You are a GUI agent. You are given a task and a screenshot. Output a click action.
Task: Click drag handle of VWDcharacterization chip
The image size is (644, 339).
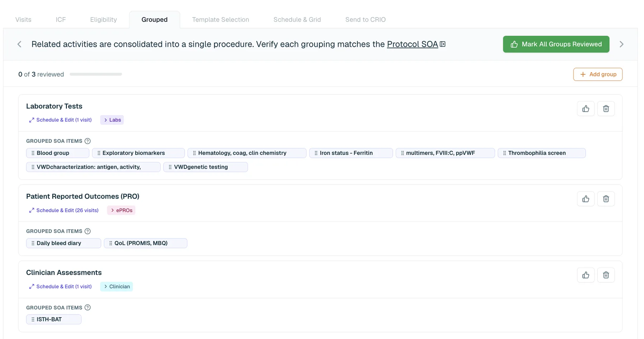pyautogui.click(x=33, y=167)
